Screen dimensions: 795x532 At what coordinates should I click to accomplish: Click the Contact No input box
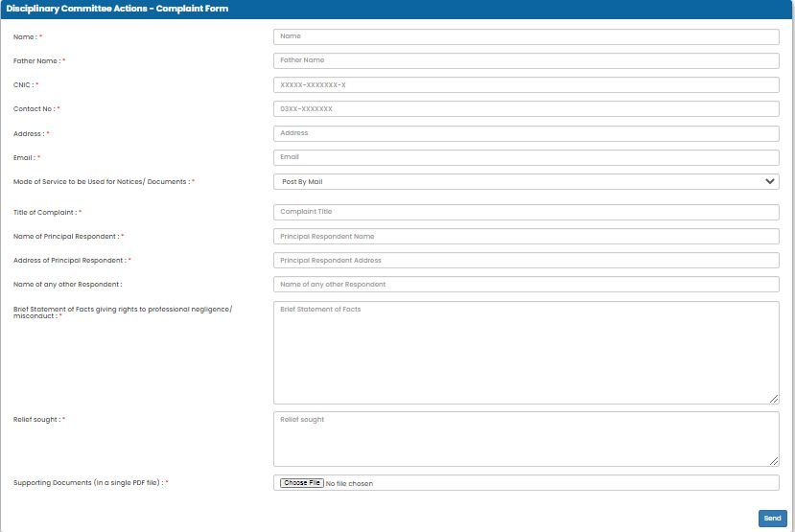click(x=526, y=109)
